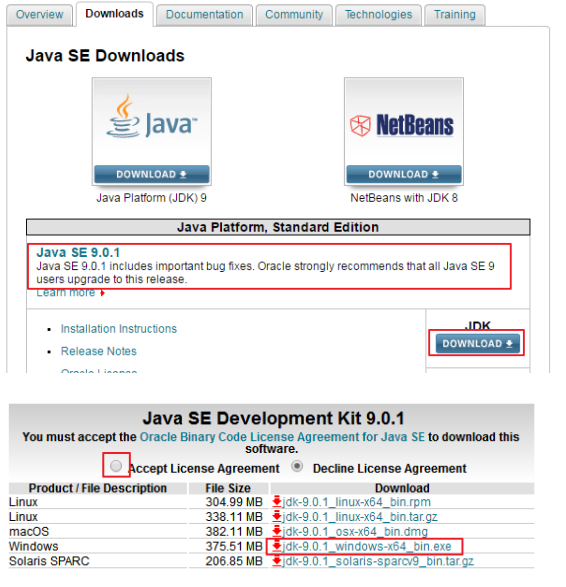Click the 382.11 MB file size cell
The image size is (566, 587).
pyautogui.click(x=234, y=532)
